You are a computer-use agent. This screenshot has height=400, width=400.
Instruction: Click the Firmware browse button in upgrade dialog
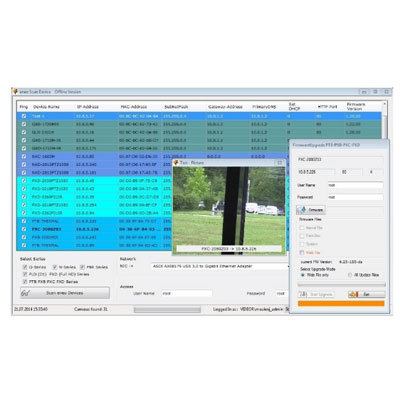click(x=311, y=210)
